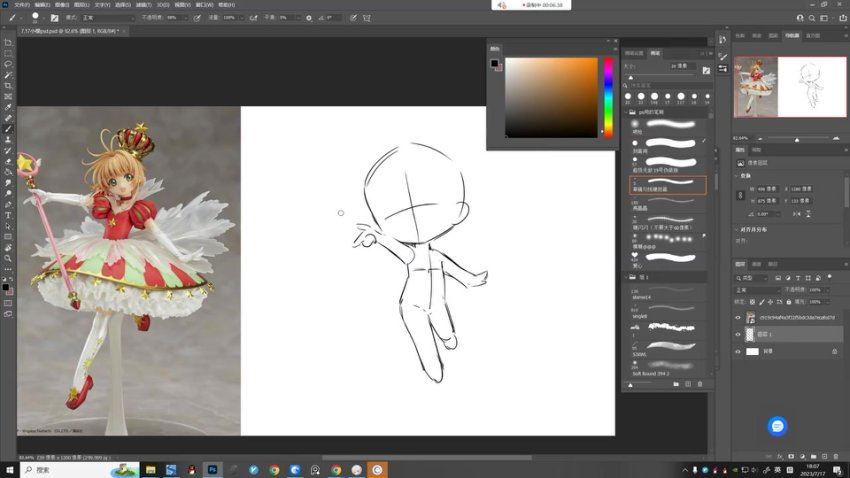Image resolution: width=850 pixels, height=478 pixels.
Task: Toggle lock image pixels brush icon
Action: tap(762, 302)
